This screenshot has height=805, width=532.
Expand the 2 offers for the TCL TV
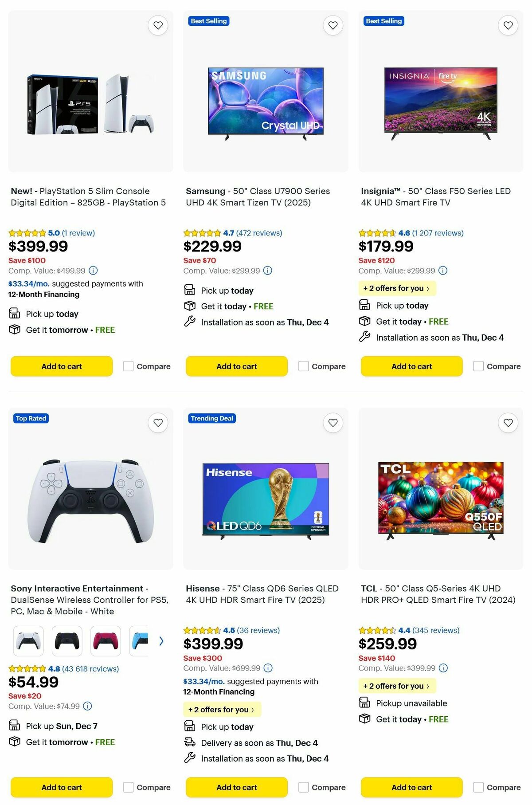(x=397, y=686)
